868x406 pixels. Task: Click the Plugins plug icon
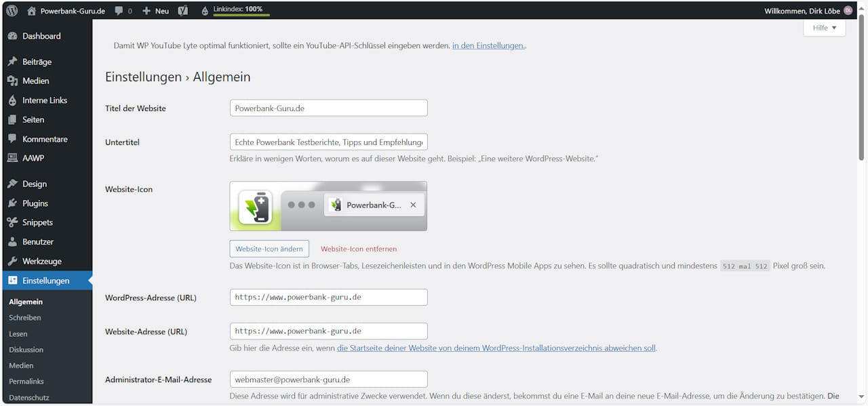[x=12, y=203]
